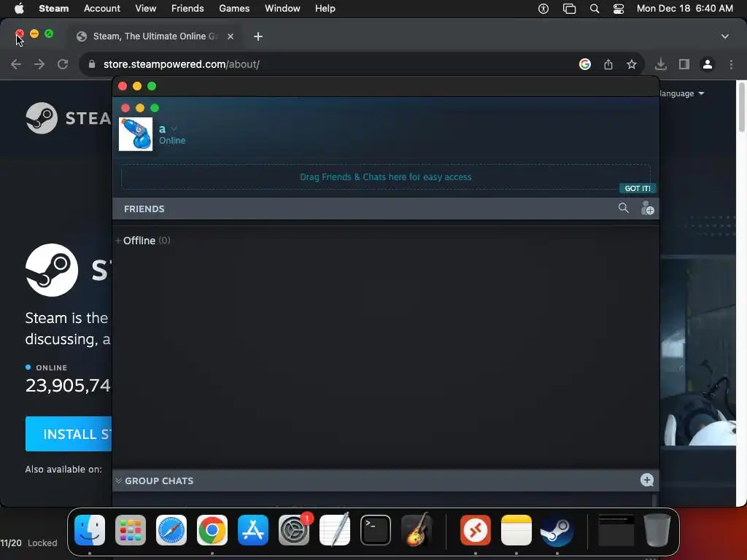
Task: Open Chrome three-dot menu
Action: point(731,64)
